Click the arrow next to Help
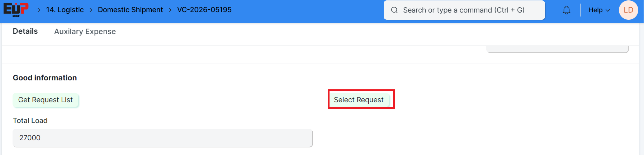Image resolution: width=644 pixels, height=155 pixels. pos(608,10)
